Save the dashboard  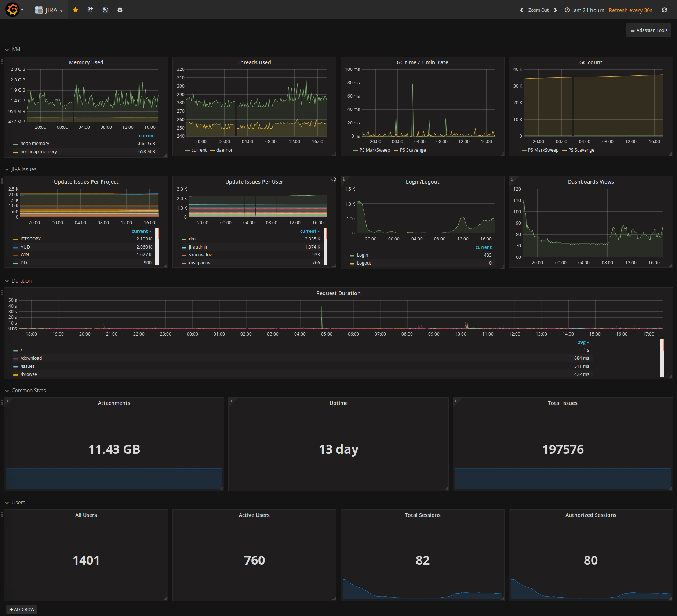(105, 10)
